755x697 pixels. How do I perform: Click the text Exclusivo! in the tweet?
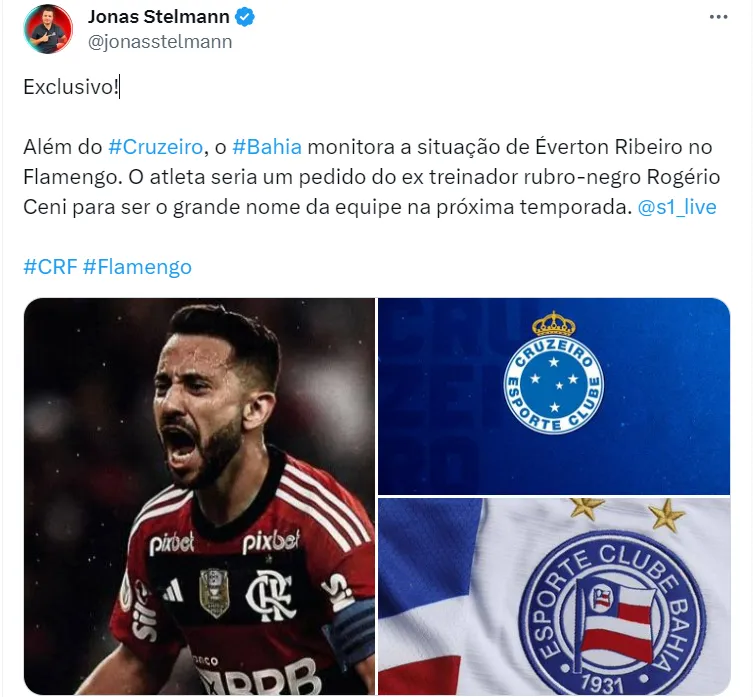pos(71,87)
